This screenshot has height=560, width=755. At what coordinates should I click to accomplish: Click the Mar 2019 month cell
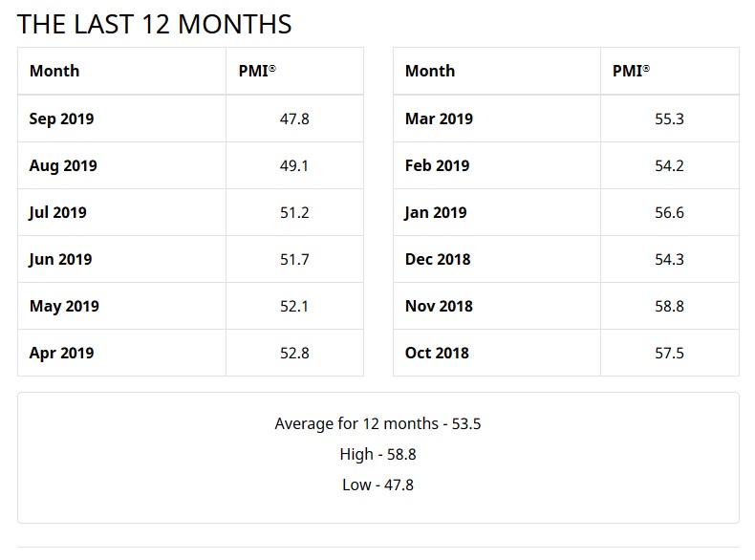(x=439, y=118)
